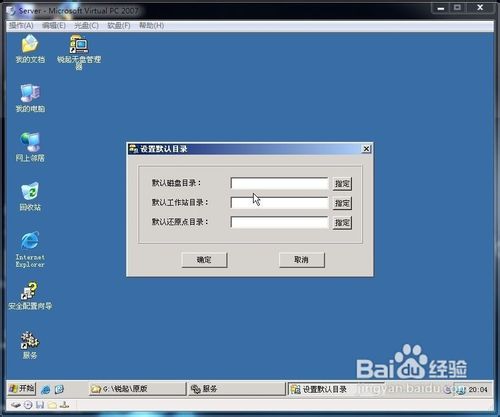This screenshot has width=500, height=417.
Task: Switch to 服务 taskbar window
Action: click(x=236, y=389)
